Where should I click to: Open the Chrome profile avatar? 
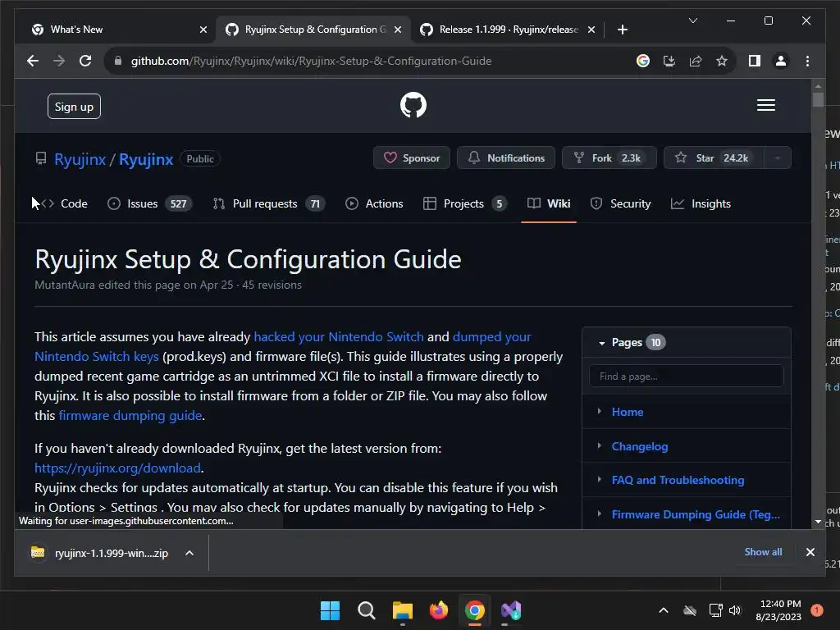[x=781, y=61]
